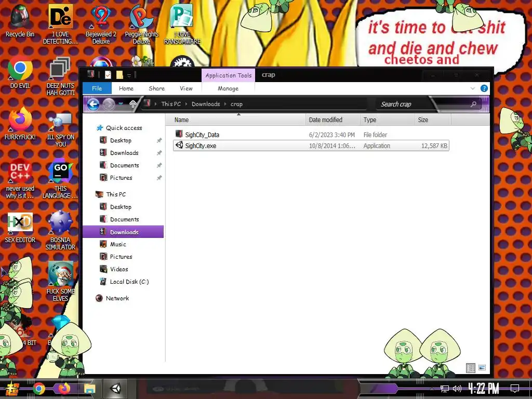Open the HxD shortcut labeled SEX EDITOR
The height and width of the screenshot is (399, 532).
coord(20,227)
